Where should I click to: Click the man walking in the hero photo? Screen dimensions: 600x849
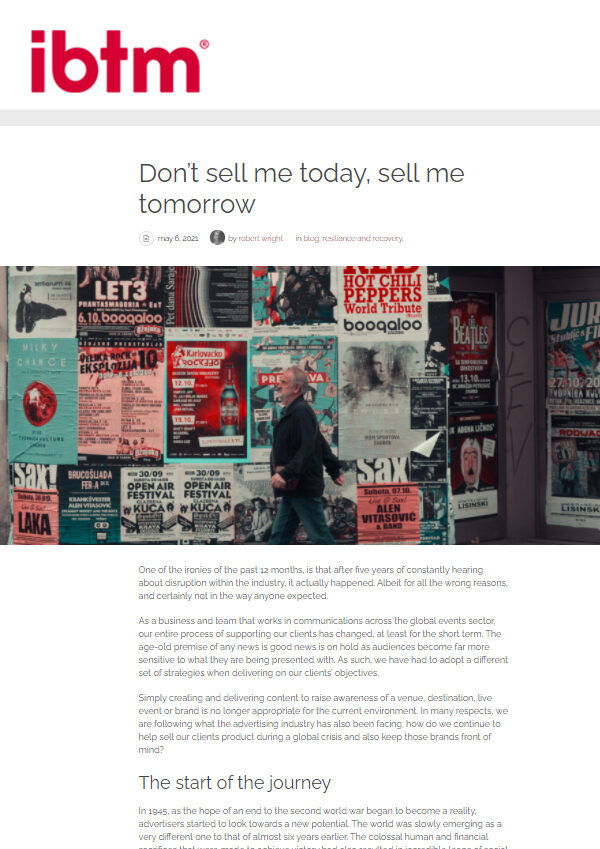click(305, 455)
